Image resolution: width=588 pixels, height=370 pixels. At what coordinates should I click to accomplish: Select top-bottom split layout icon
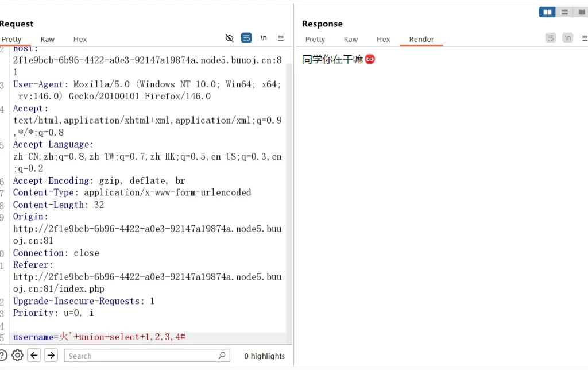tap(565, 12)
